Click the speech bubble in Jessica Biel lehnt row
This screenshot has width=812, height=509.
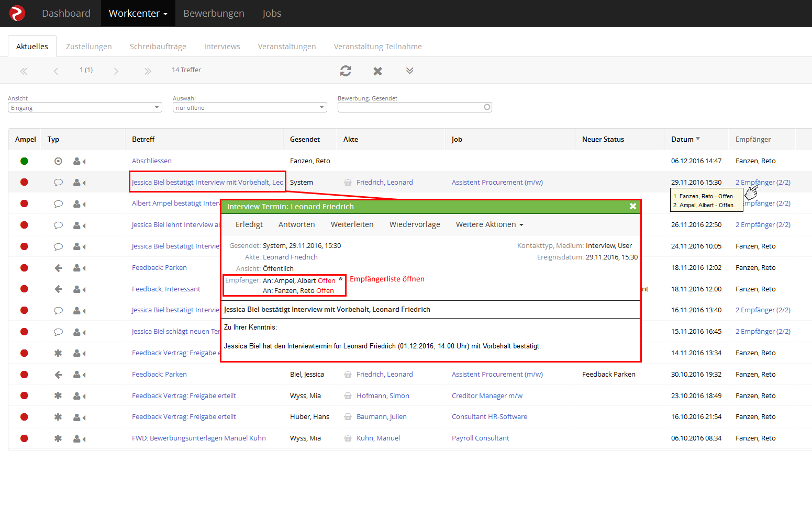[x=58, y=225]
